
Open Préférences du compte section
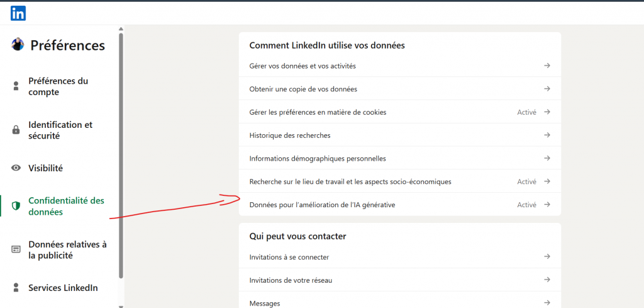pos(58,86)
